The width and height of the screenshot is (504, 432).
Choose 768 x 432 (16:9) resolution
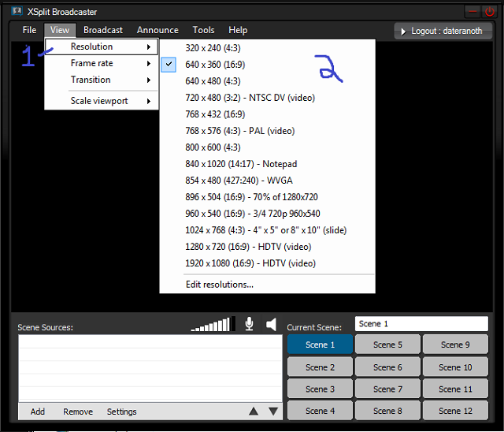pyautogui.click(x=268, y=114)
